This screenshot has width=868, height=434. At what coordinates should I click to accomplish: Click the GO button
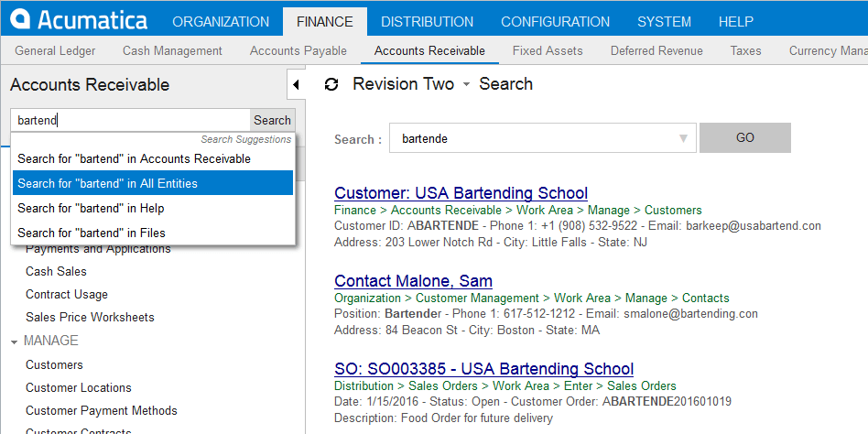745,138
